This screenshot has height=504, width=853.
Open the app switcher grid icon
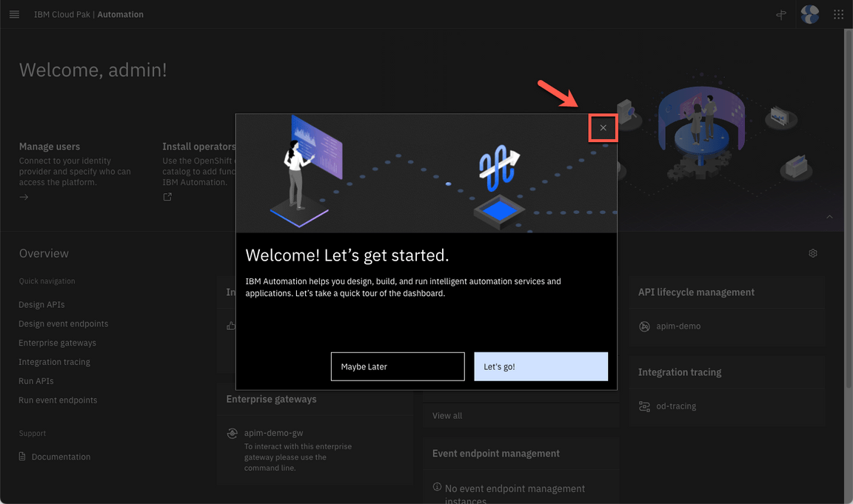[838, 14]
